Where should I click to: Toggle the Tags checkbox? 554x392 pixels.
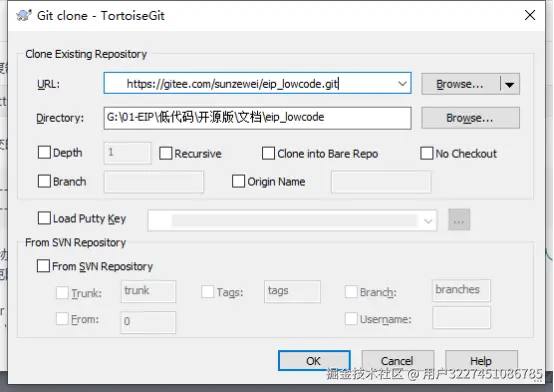click(207, 292)
